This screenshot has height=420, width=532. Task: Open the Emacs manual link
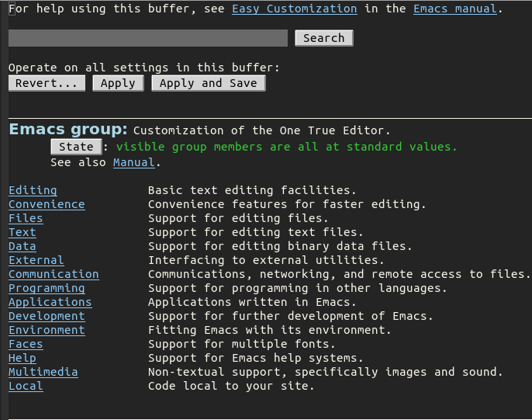pos(455,9)
